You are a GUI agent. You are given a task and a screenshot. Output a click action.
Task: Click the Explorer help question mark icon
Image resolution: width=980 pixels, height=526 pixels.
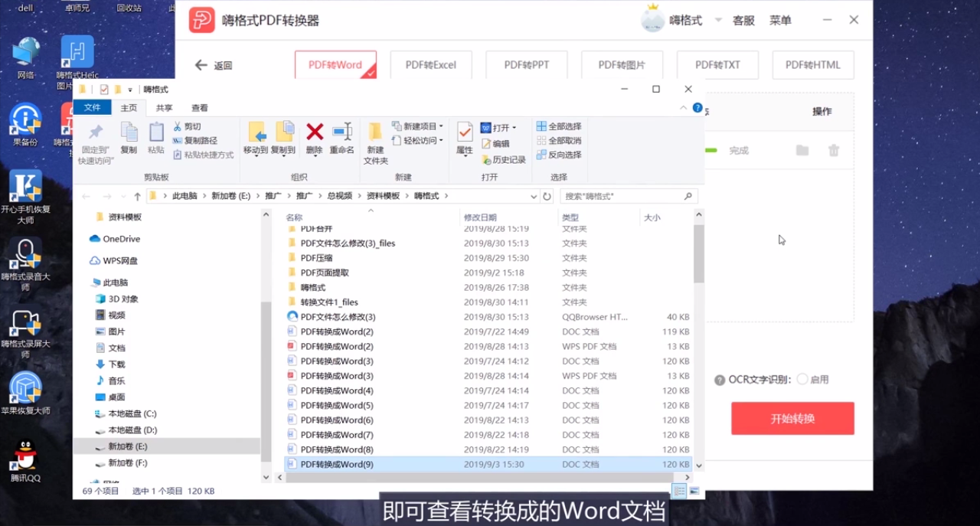pyautogui.click(x=697, y=108)
